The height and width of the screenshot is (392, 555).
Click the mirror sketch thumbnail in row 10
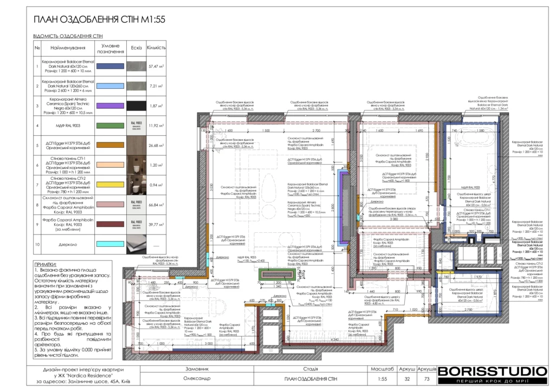pos(136,244)
